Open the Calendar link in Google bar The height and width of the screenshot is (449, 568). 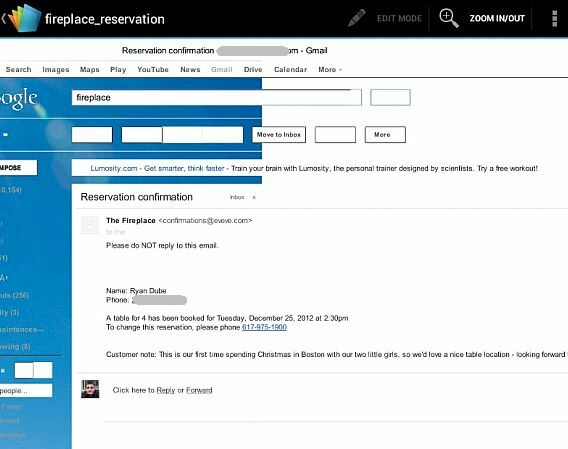click(x=291, y=70)
